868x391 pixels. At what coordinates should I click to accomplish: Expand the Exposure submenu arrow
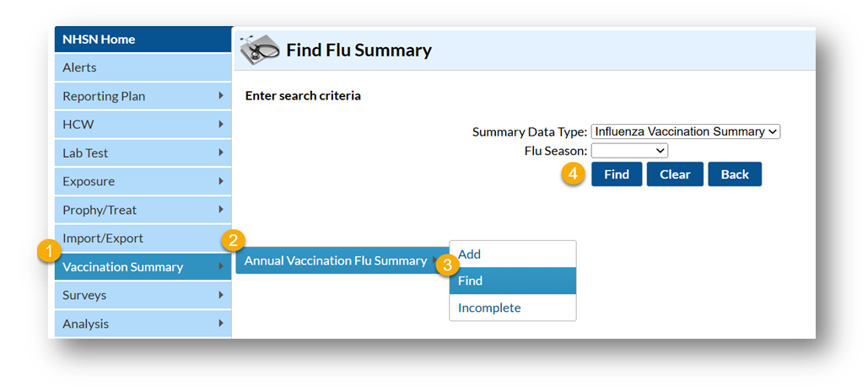(x=221, y=180)
